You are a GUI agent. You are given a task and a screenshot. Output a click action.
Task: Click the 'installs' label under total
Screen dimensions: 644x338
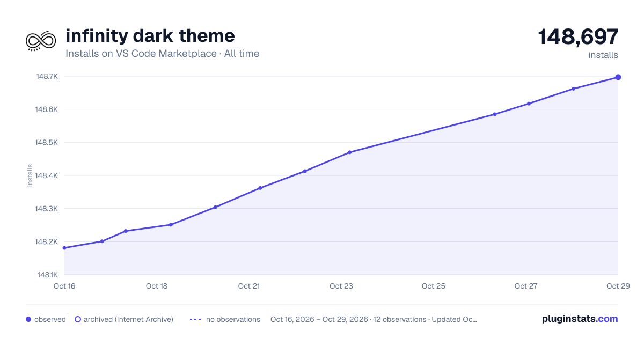click(603, 55)
